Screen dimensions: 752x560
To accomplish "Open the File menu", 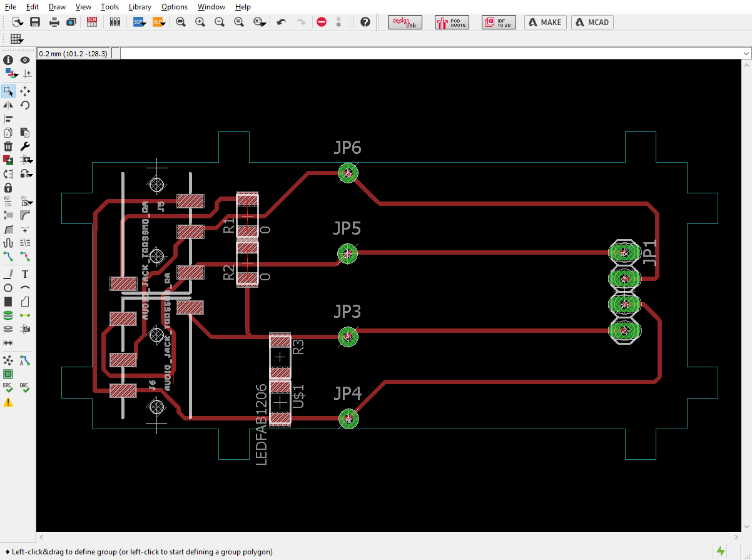I will point(11,7).
